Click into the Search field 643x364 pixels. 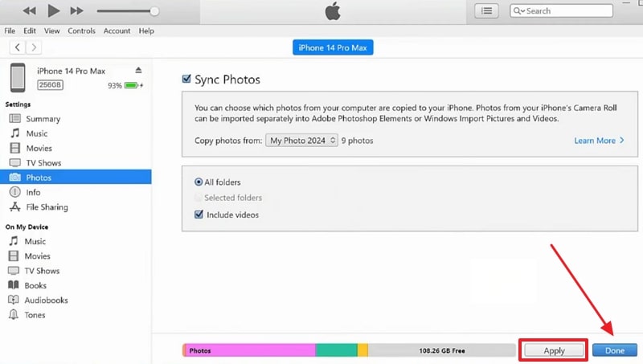click(x=561, y=11)
